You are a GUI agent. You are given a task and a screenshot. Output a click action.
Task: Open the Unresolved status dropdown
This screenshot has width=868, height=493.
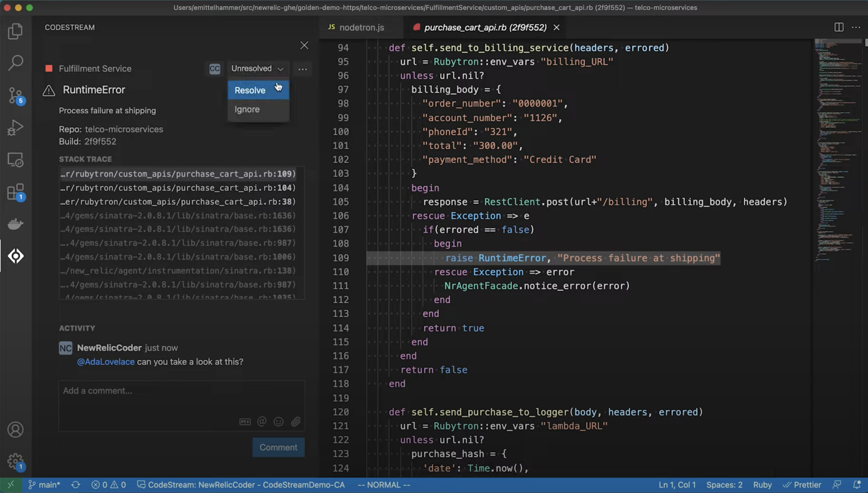(258, 68)
